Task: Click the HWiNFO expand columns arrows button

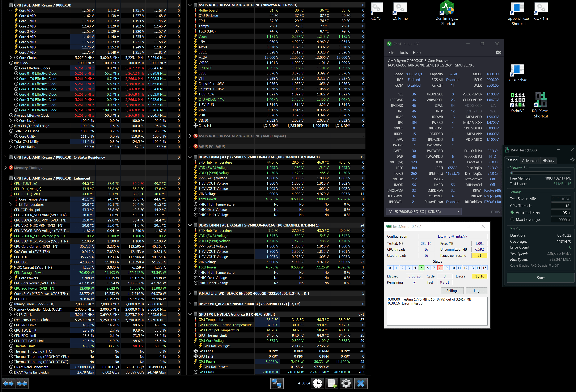Action: [8, 384]
